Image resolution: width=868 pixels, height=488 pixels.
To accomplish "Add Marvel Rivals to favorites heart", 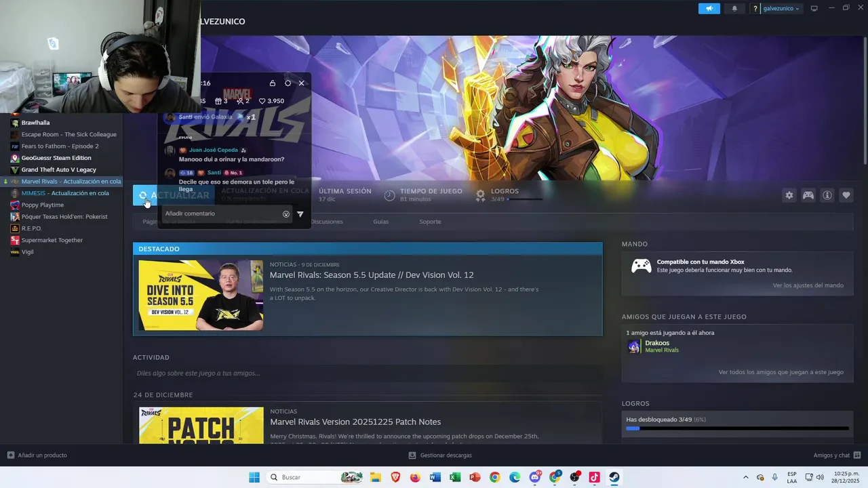I will tap(846, 195).
